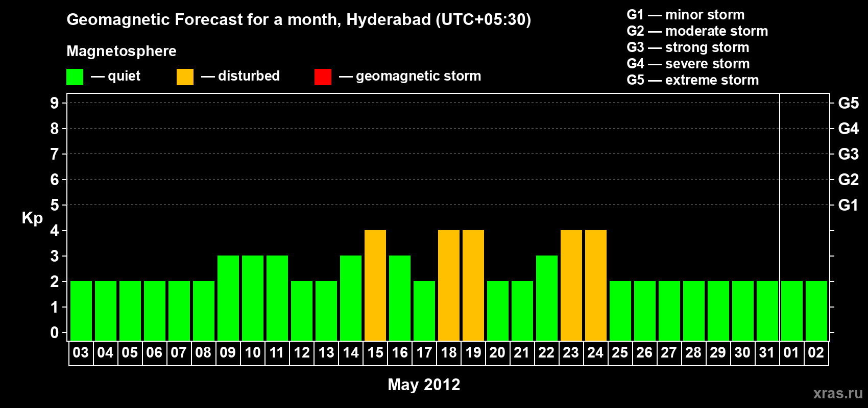Screen dimensions: 868x408
Task: Click the bar for day 01 of next month
Action: pyautogui.click(x=792, y=311)
